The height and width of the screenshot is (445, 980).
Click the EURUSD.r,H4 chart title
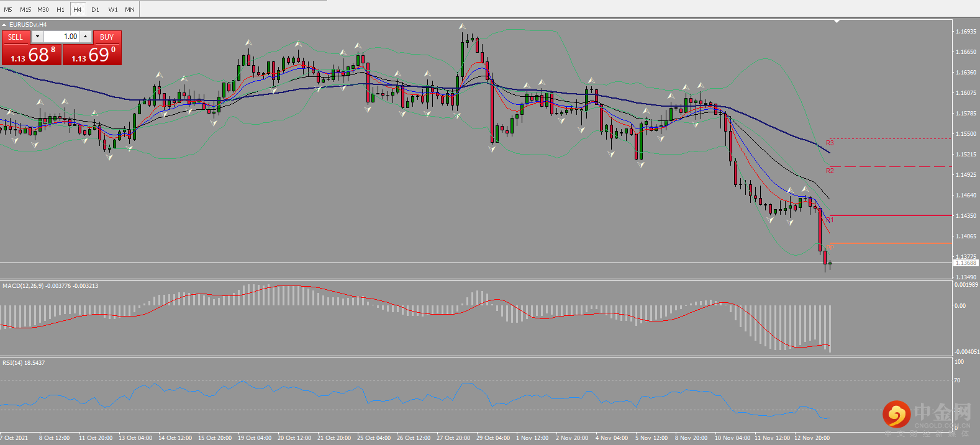[28, 25]
